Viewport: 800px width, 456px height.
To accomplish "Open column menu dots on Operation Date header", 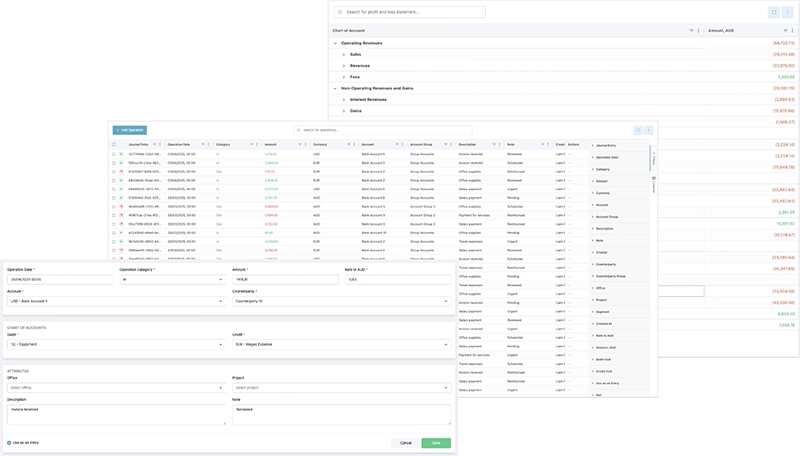I will pos(209,144).
